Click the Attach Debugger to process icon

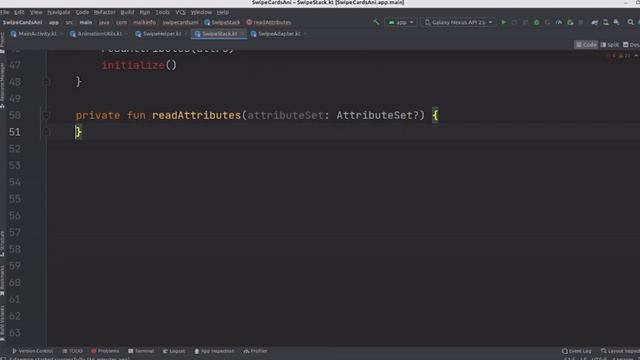[570, 22]
